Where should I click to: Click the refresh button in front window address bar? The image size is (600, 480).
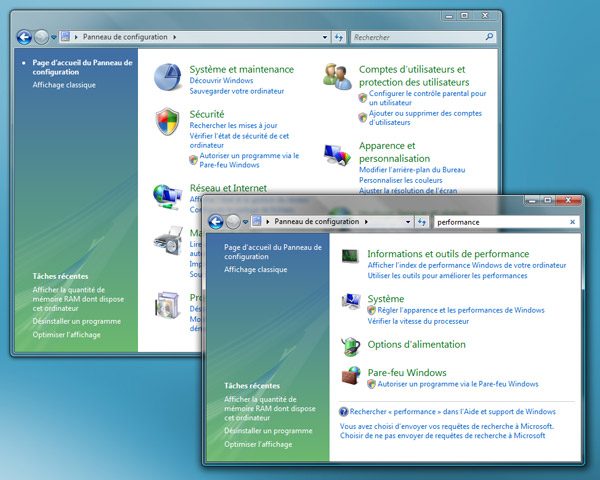pyautogui.click(x=422, y=222)
